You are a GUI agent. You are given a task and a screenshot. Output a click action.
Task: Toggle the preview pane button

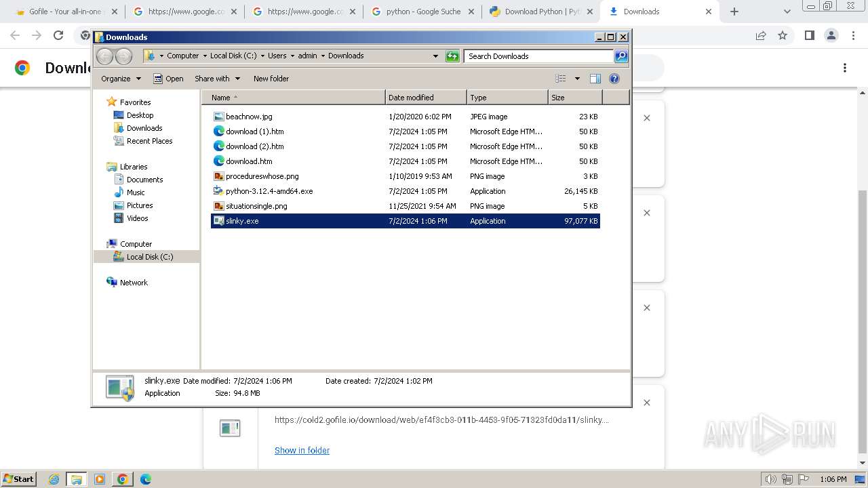tap(595, 79)
